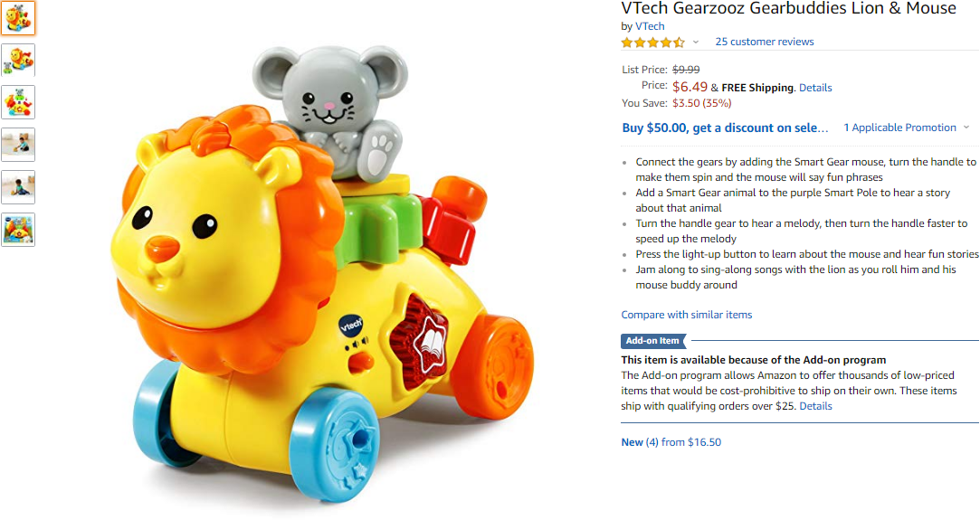The width and height of the screenshot is (980, 520).
Task: Visit the VTech brand link
Action: 650,26
